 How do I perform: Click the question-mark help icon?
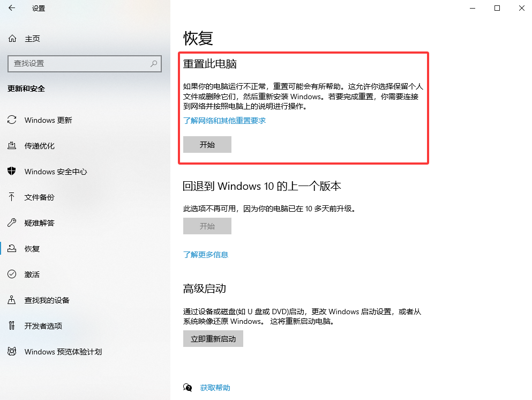(188, 388)
